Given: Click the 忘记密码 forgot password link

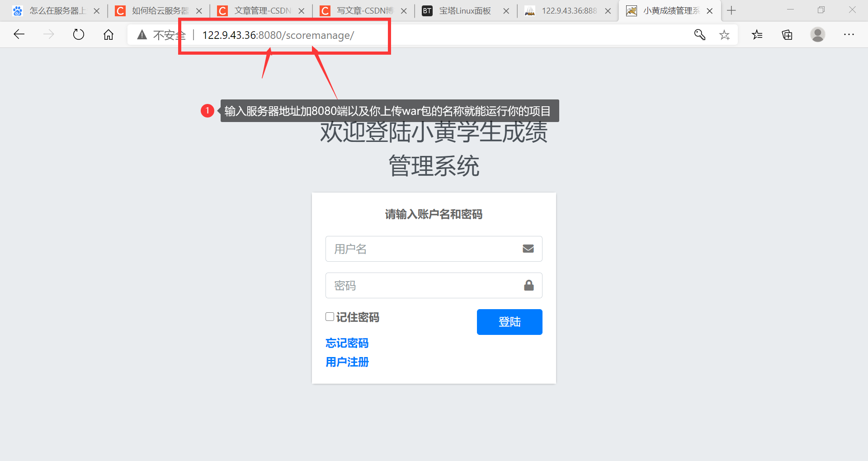Looking at the screenshot, I should point(347,343).
